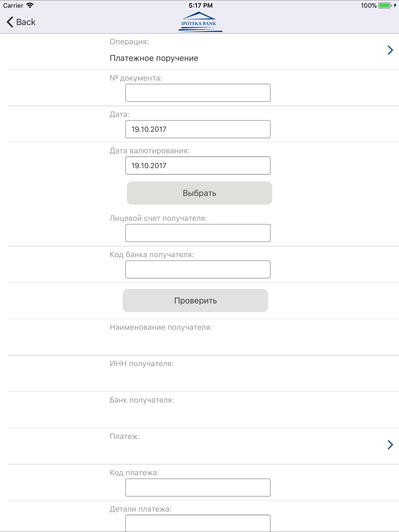Select the Код банка получателя field
Screen dimensions: 399x532
point(197,269)
